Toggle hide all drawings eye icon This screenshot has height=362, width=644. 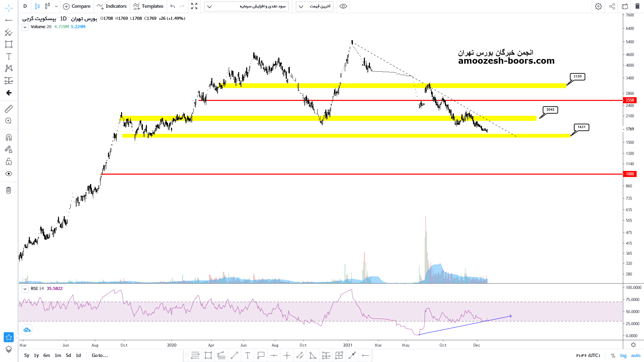tap(9, 174)
